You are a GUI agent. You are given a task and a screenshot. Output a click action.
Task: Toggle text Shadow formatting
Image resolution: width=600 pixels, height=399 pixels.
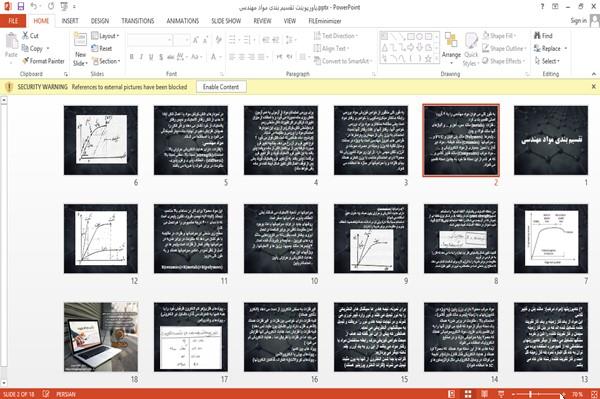[161, 57]
